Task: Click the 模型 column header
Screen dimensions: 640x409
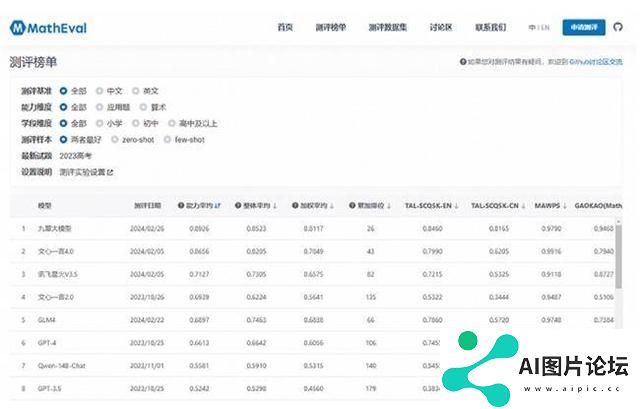Action: [x=44, y=205]
